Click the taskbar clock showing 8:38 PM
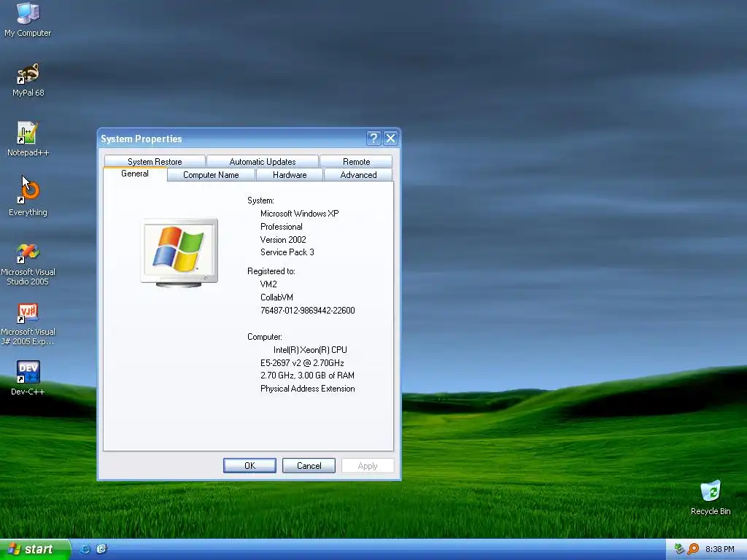This screenshot has height=560, width=747. pos(720,549)
